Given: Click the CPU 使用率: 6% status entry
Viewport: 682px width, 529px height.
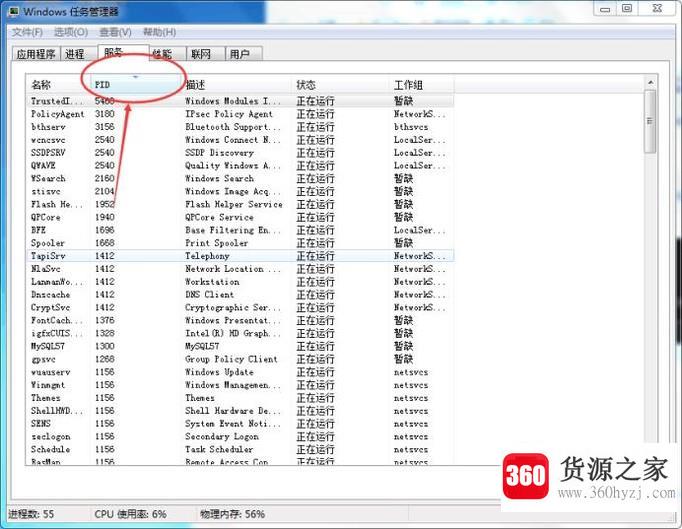Looking at the screenshot, I should coord(130,514).
